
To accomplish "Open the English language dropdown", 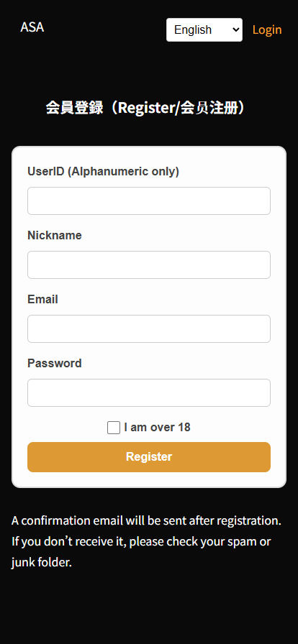I will coord(204,29).
